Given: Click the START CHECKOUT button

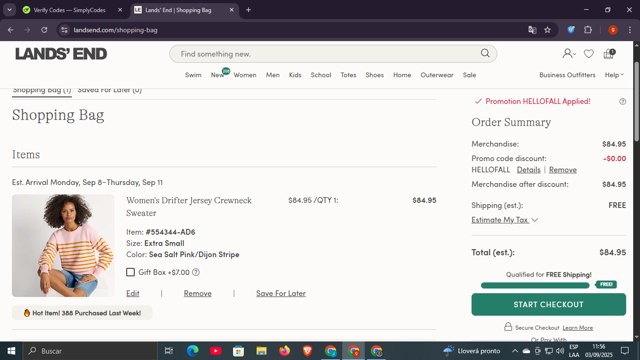Looking at the screenshot, I should point(549,304).
